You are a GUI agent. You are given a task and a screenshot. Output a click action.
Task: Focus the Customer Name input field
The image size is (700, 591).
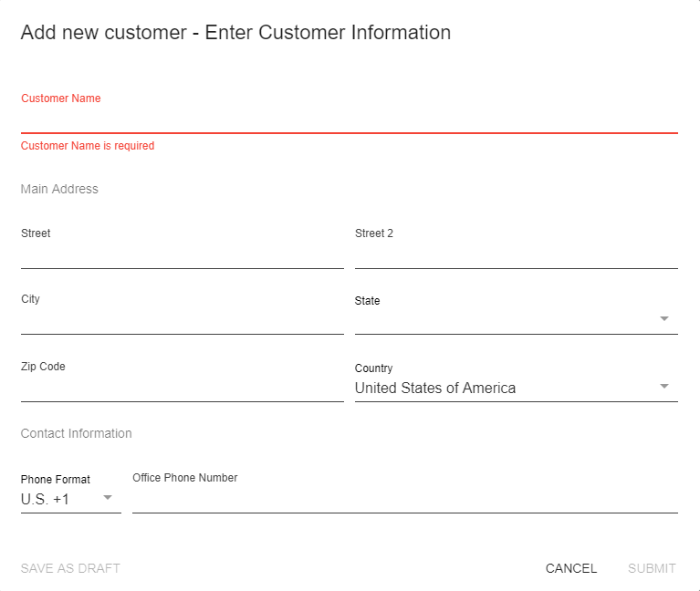[349, 119]
